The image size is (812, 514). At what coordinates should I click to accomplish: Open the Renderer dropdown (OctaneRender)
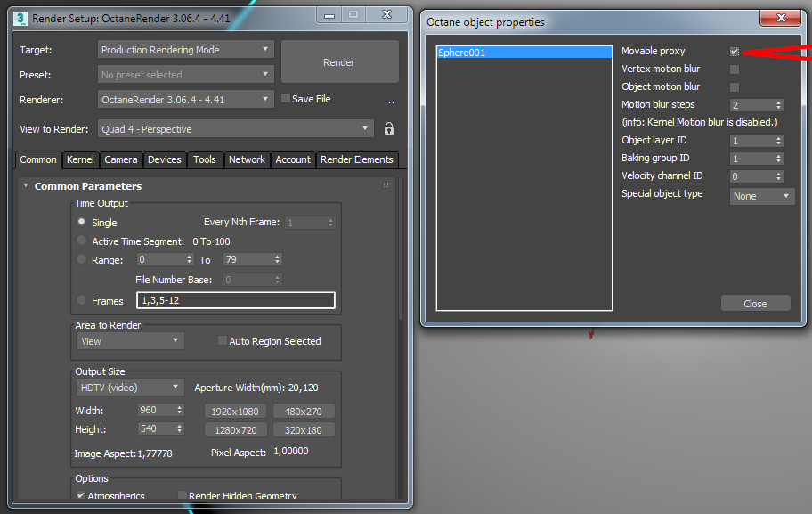point(186,100)
